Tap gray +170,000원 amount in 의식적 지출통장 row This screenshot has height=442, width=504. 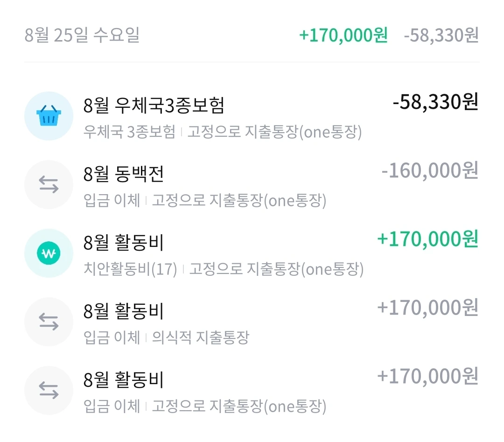coord(427,308)
